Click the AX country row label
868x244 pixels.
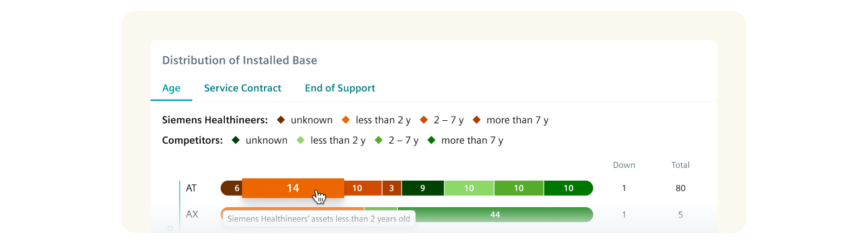(x=192, y=214)
